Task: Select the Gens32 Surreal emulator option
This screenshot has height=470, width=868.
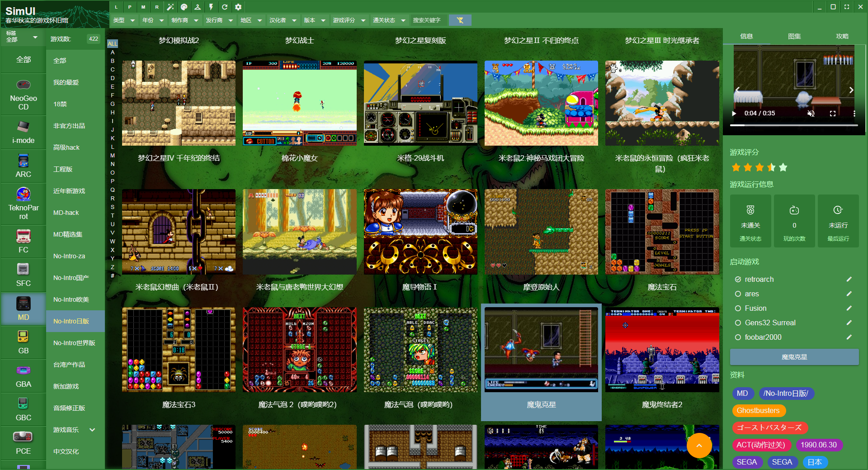Action: pyautogui.click(x=738, y=323)
